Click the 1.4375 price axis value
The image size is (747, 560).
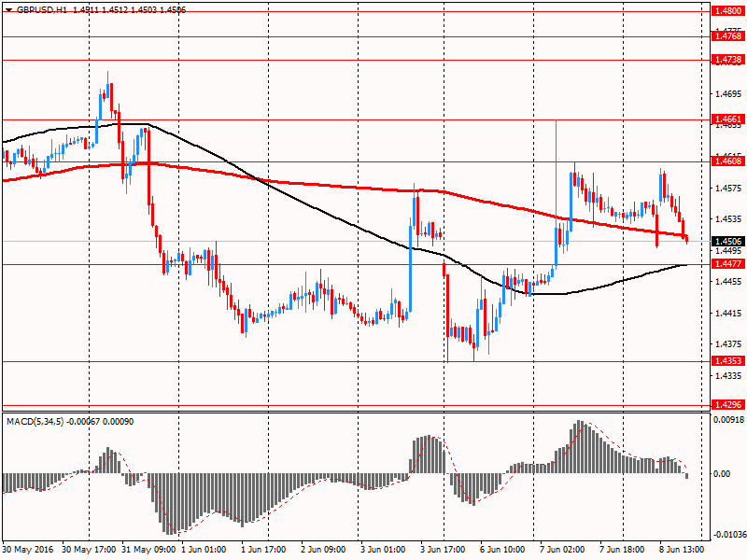[x=728, y=343]
